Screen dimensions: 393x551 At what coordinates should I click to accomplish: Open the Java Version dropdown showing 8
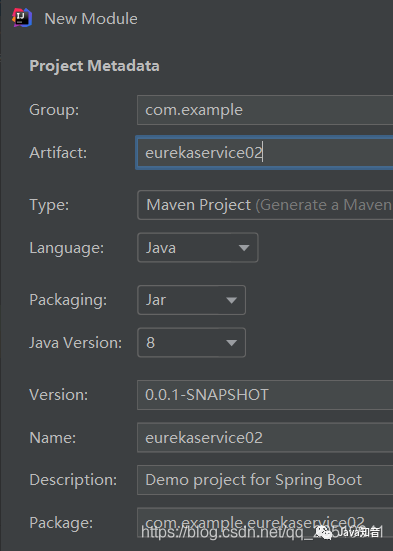pyautogui.click(x=191, y=343)
